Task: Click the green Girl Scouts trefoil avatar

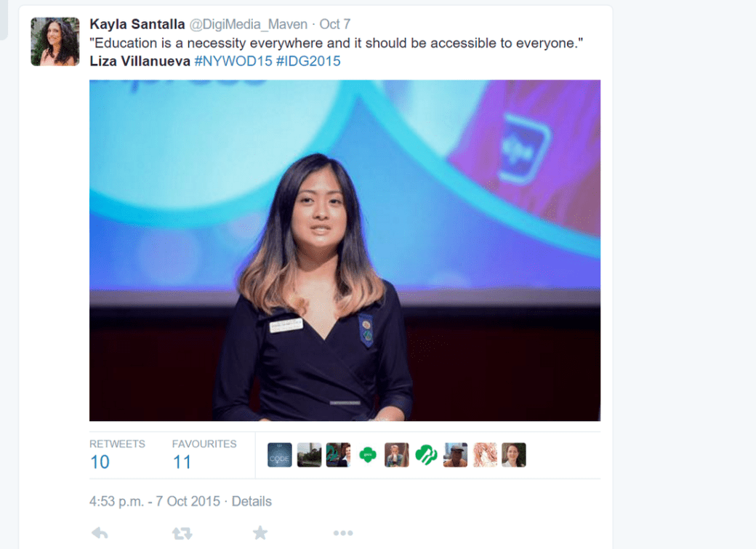Action: [426, 455]
